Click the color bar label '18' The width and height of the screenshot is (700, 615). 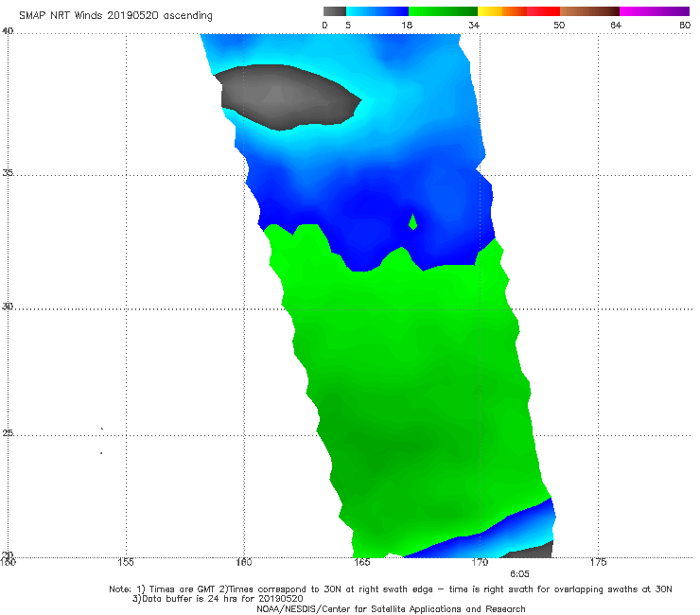click(407, 25)
